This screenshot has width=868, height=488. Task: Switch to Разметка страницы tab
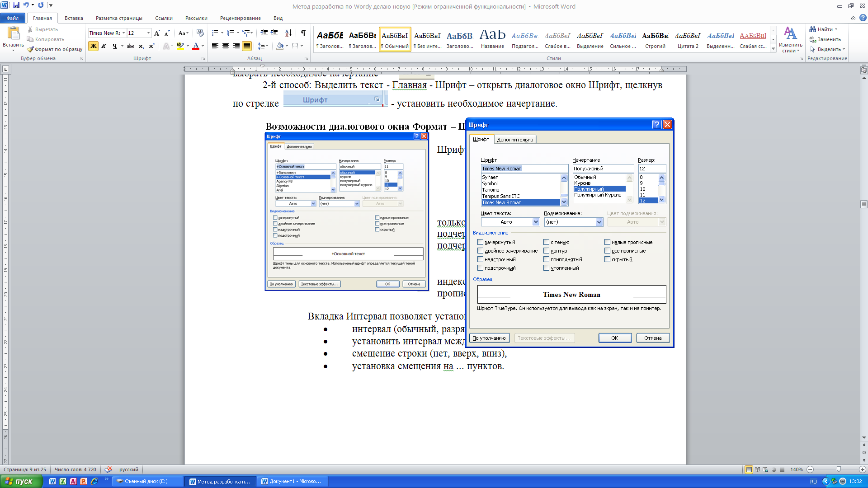tap(119, 18)
